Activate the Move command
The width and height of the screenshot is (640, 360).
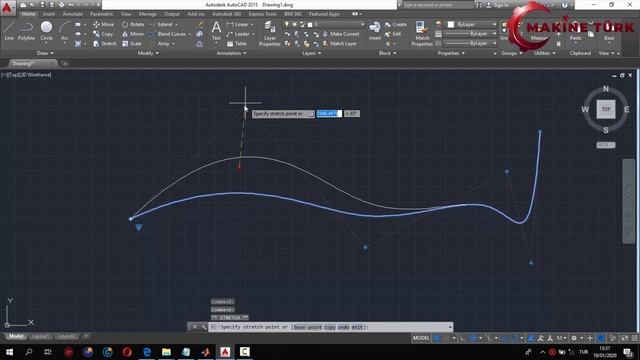103,24
